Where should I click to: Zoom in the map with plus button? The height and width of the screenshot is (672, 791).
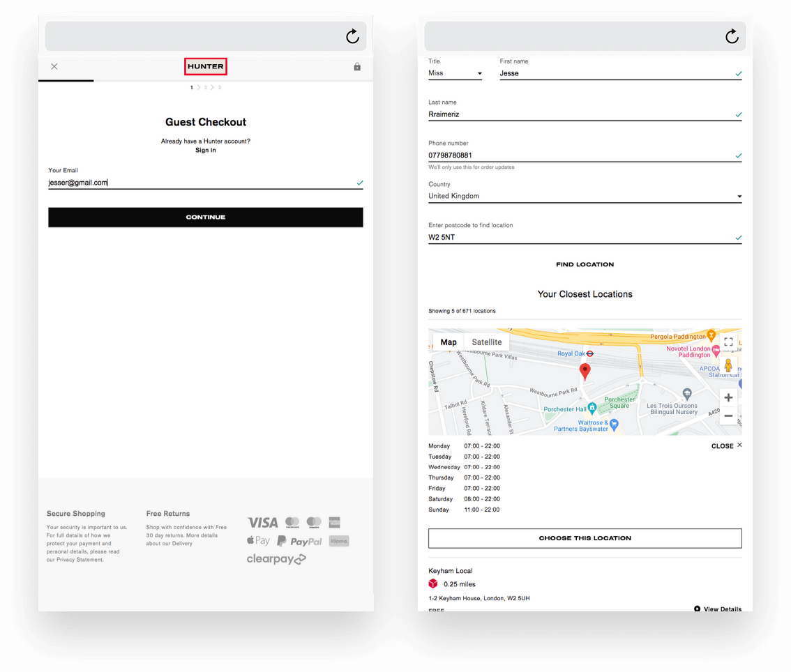tap(728, 397)
